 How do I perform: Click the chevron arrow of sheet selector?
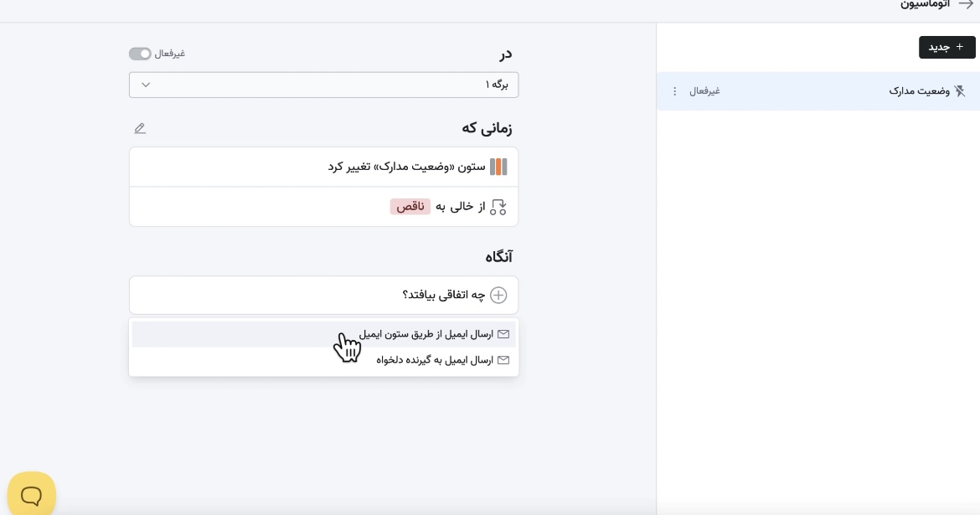(x=146, y=85)
